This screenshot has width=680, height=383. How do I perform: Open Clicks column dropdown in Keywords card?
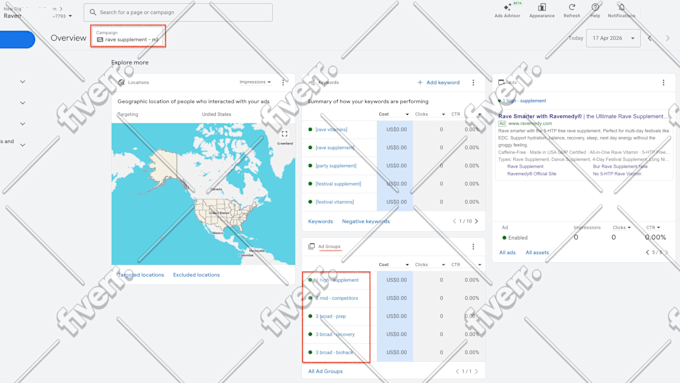pyautogui.click(x=429, y=114)
